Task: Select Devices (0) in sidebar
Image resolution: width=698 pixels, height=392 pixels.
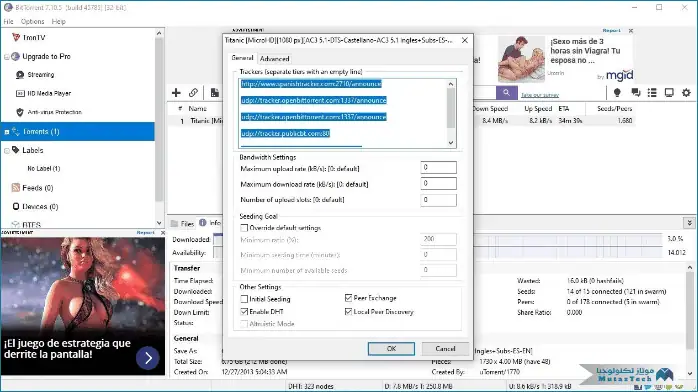Action: (x=40, y=206)
